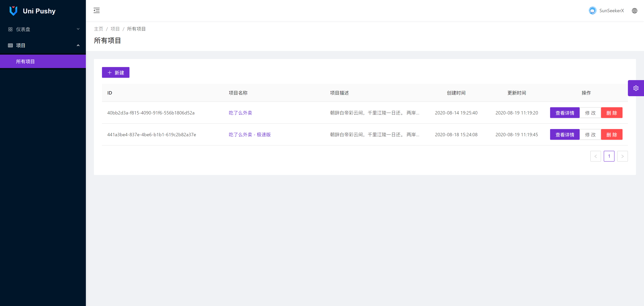Screen dimensions: 644x306
Task: Click the globe language icon
Action: [x=634, y=11]
